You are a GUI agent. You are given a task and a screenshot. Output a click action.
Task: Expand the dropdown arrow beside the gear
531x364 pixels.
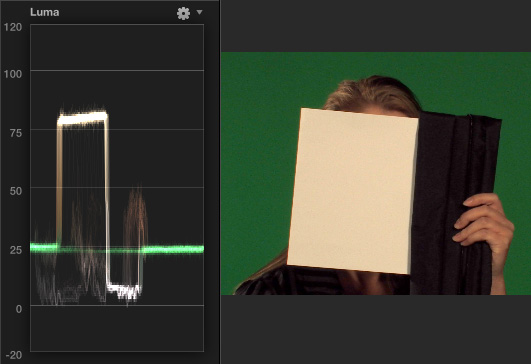pos(199,13)
